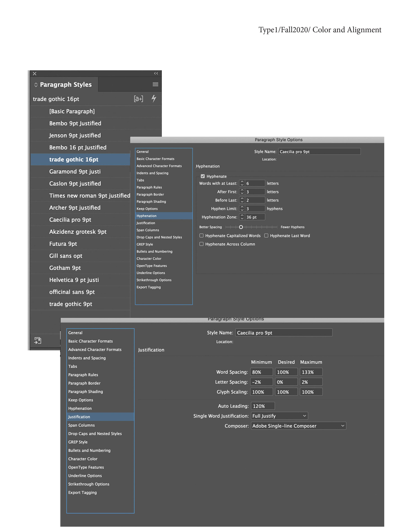Click the Words with at Least stepper arrows
Screen dimensions: 411x532
pos(242,183)
